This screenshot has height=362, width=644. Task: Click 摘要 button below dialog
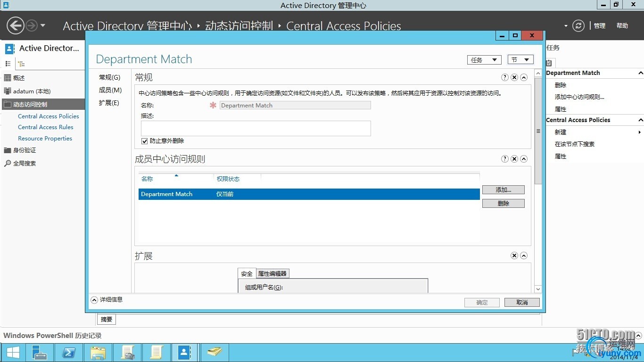[107, 320]
